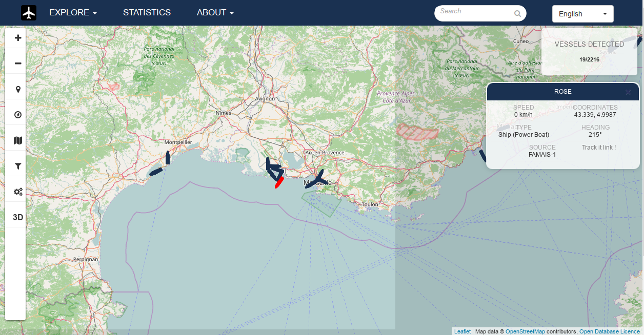Zoom in on the map

pos(17,37)
